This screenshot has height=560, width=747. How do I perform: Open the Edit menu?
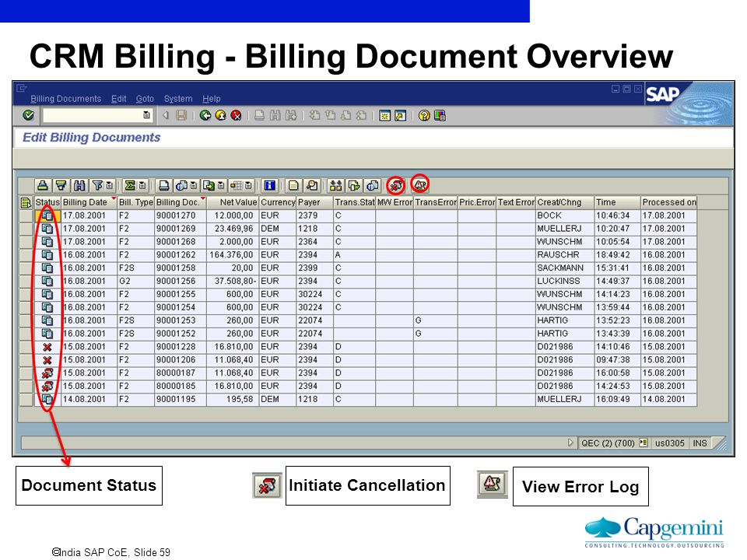pos(118,99)
